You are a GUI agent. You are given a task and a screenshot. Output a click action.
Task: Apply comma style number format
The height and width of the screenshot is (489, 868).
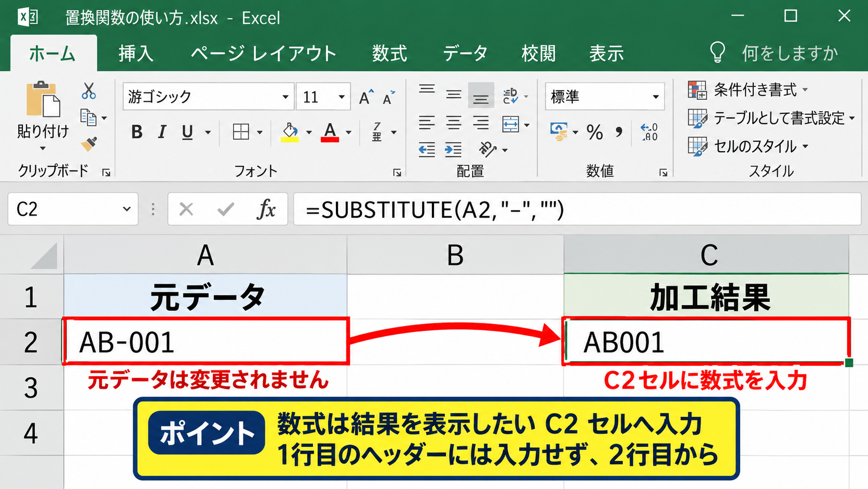point(619,132)
